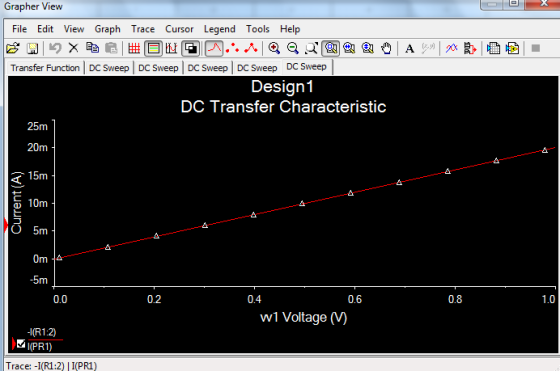Screen dimensions: 560x371
Task: Click the Design1 graph title
Action: (282, 87)
